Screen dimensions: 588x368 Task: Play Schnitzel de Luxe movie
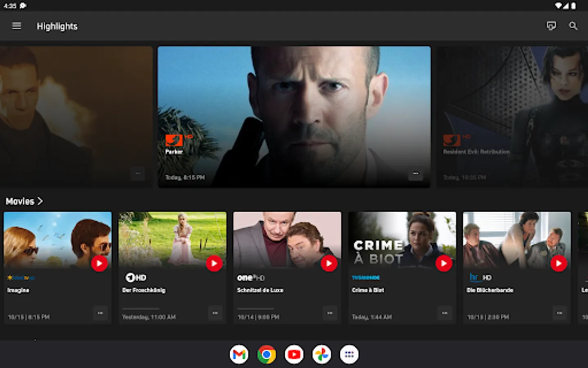pyautogui.click(x=329, y=263)
